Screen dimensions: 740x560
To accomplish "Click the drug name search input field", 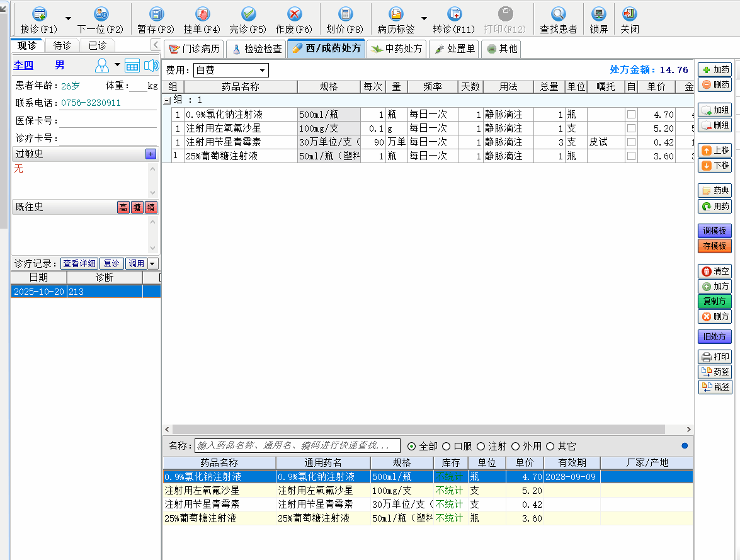I will 297,446.
